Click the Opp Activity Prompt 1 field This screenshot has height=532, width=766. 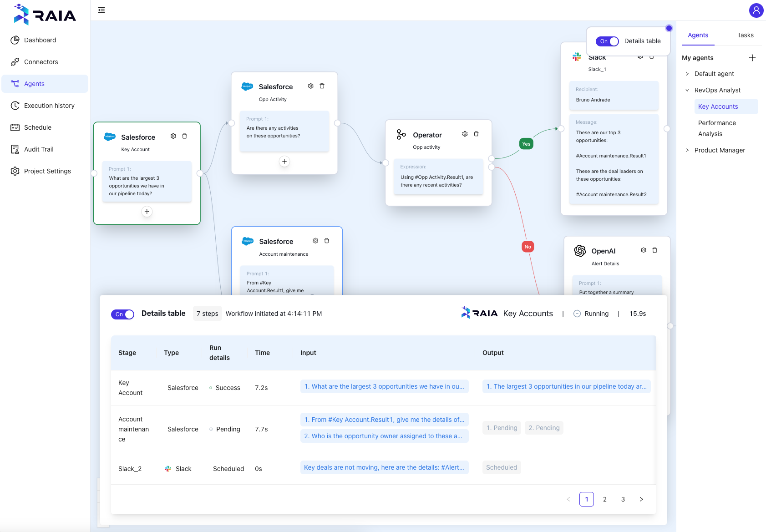click(x=284, y=131)
